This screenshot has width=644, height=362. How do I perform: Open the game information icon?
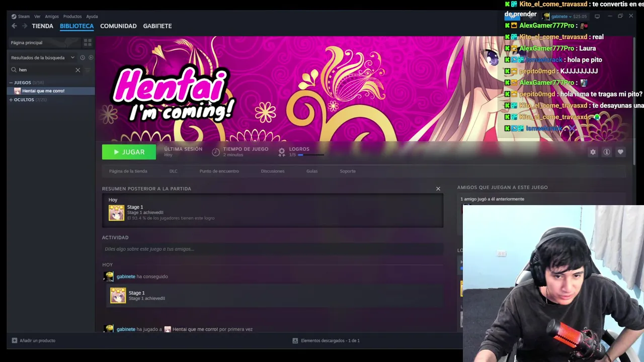[607, 152]
